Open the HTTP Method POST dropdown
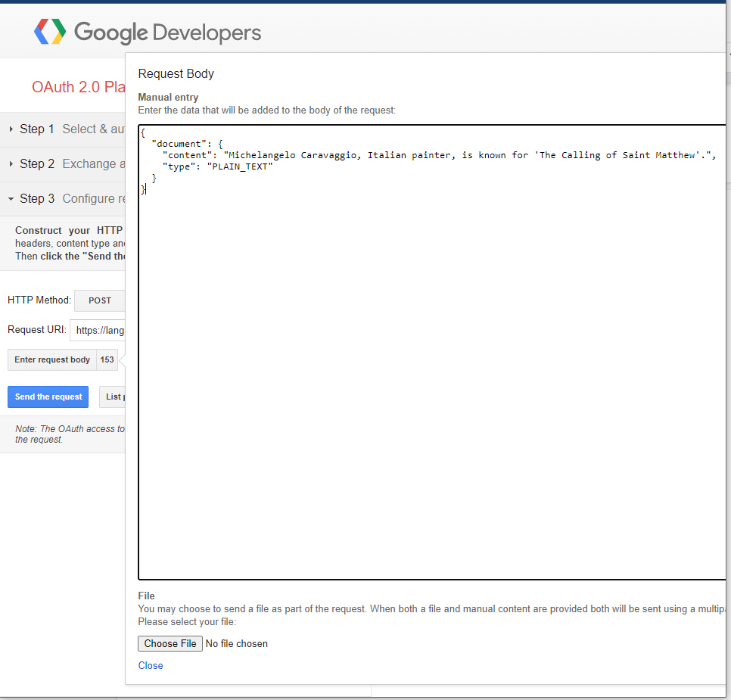The height and width of the screenshot is (700, 731). [x=100, y=300]
